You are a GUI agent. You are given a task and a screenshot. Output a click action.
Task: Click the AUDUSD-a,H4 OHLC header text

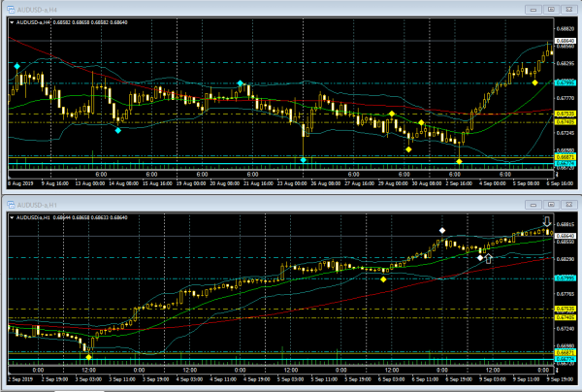72,22
